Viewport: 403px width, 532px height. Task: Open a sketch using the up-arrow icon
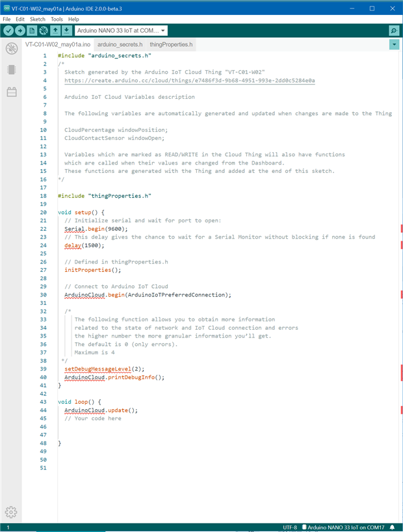click(x=55, y=31)
